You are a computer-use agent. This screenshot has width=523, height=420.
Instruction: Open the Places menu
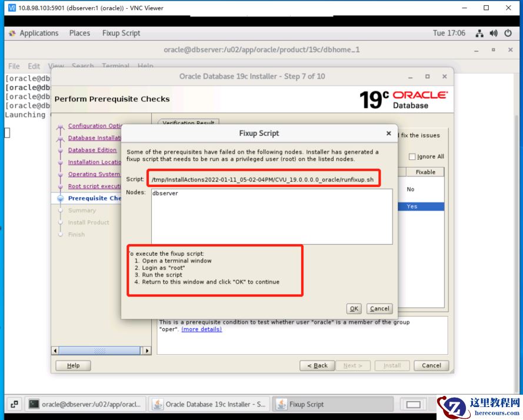point(80,33)
